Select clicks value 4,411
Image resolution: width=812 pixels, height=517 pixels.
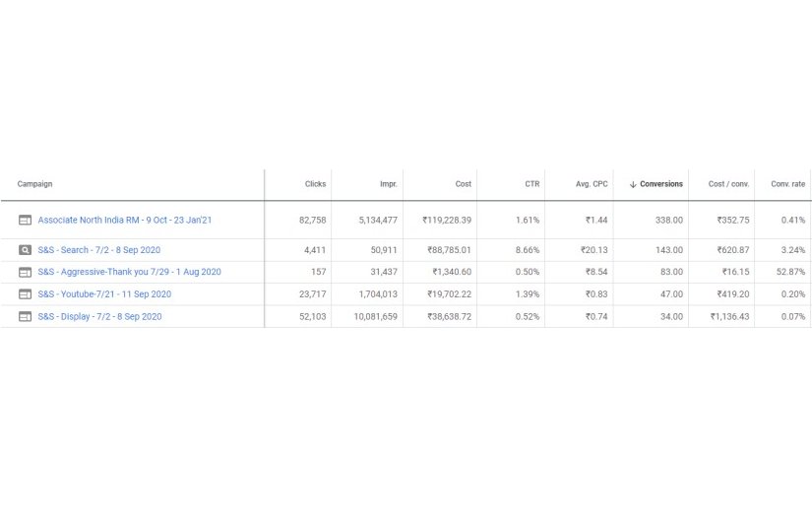point(315,250)
